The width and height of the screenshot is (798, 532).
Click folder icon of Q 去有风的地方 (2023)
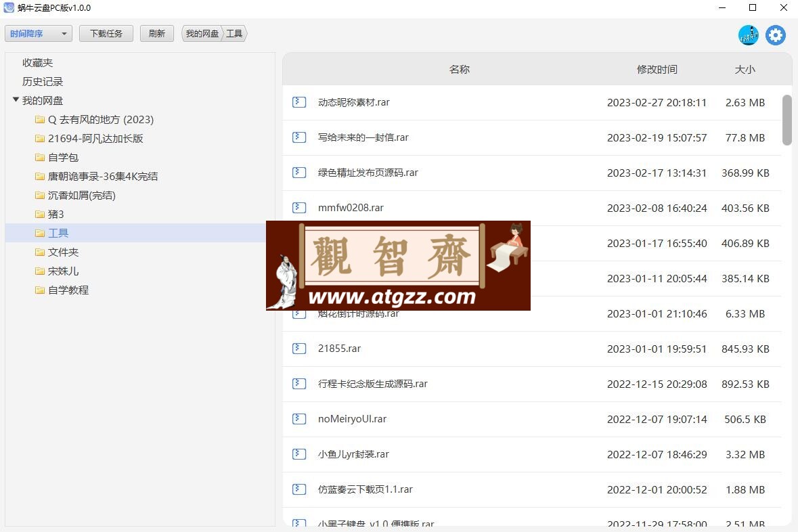(x=40, y=120)
